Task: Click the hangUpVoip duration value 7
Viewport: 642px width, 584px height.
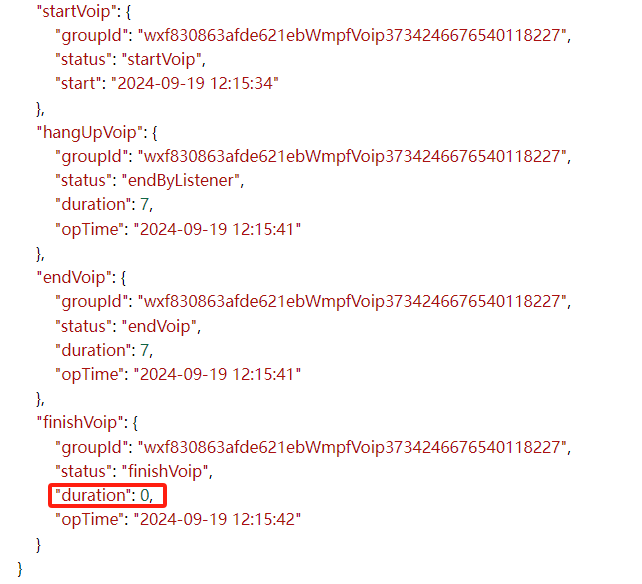Action: pos(145,204)
